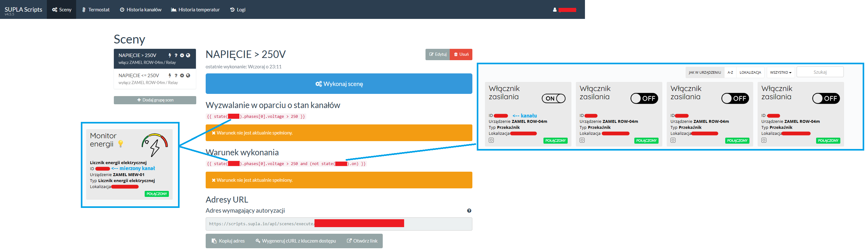868x252 pixels.
Task: Click lightning icon on NAPIĘCIE > 250V scene
Action: click(170, 55)
